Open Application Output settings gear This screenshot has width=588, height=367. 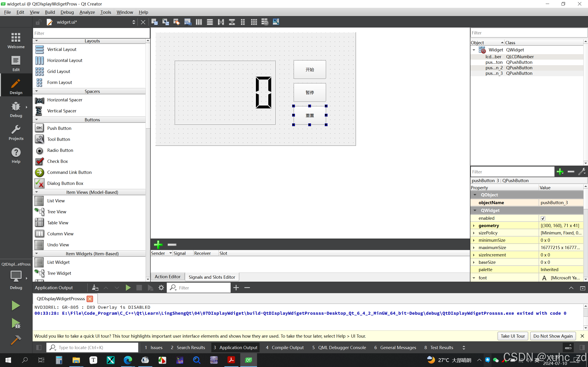[161, 288]
